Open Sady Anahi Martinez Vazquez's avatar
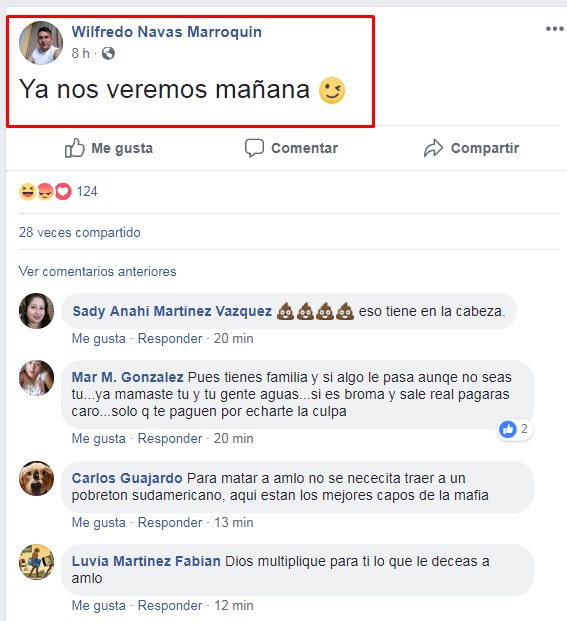Screen dimensions: 567x621 coord(36,311)
